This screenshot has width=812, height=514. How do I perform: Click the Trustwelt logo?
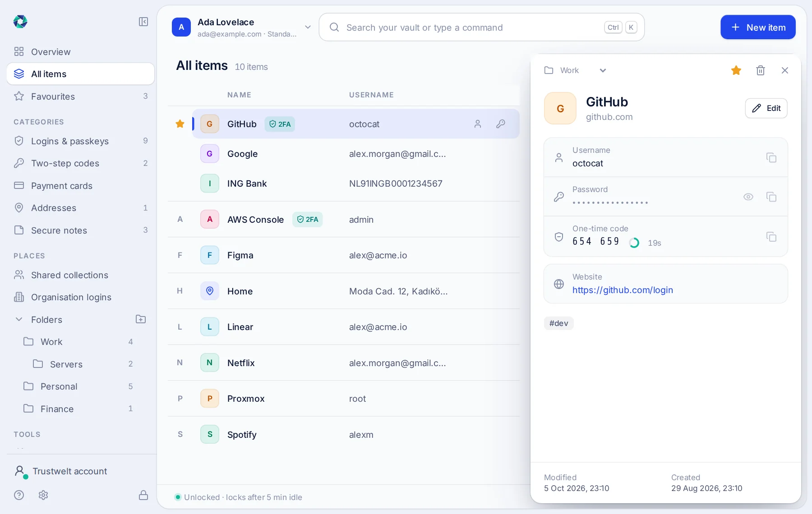[x=20, y=22]
